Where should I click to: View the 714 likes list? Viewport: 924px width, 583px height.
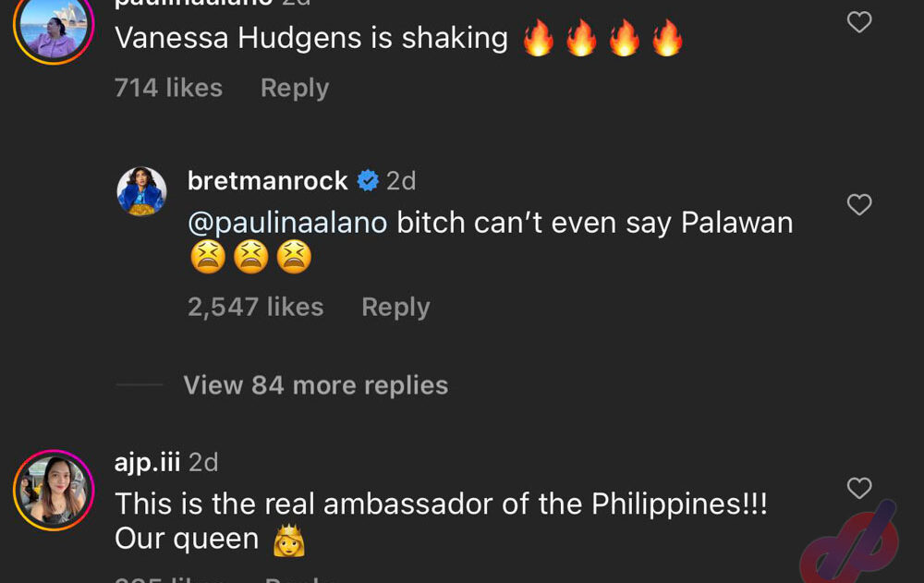point(168,88)
